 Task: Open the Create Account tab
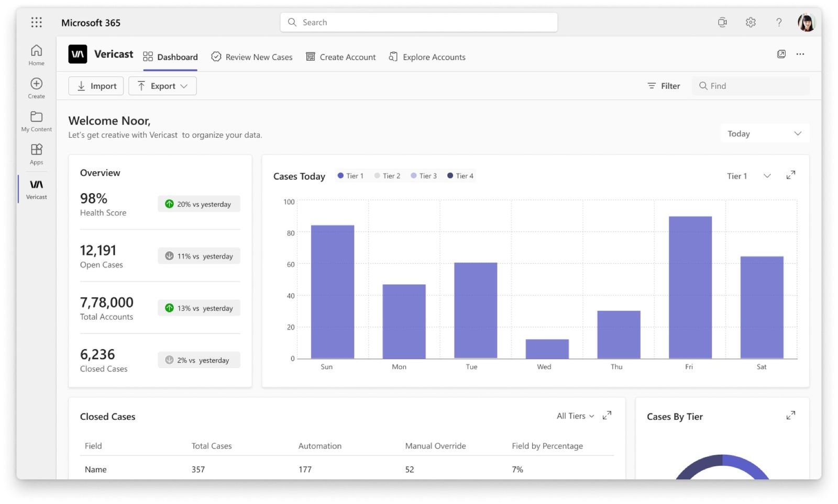(x=341, y=57)
